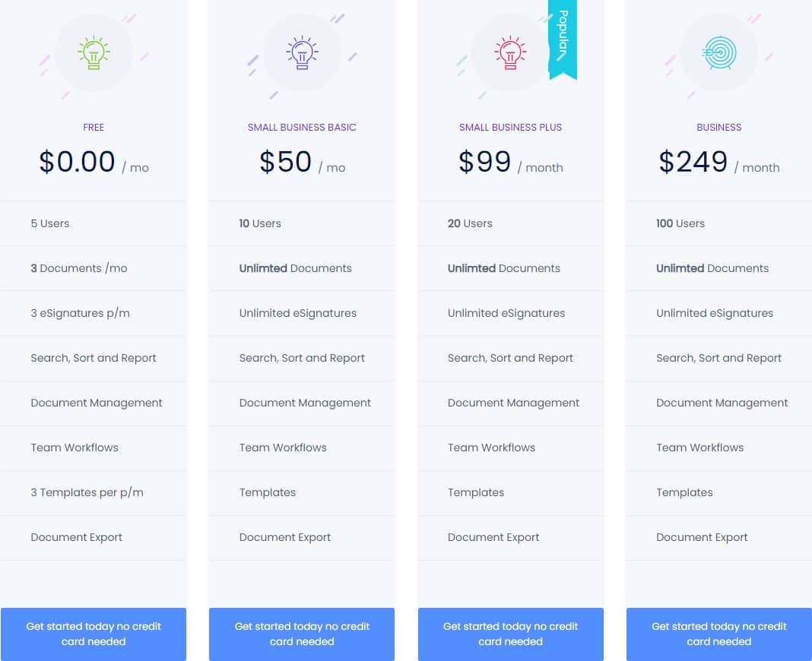812x661 pixels.
Task: Click the Popular ribbon banner
Action: pyautogui.click(x=563, y=38)
